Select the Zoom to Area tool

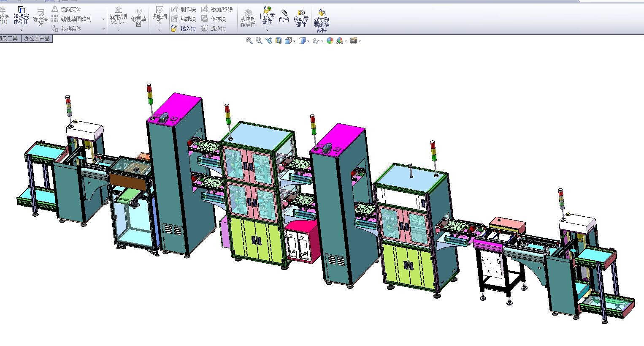click(x=259, y=41)
